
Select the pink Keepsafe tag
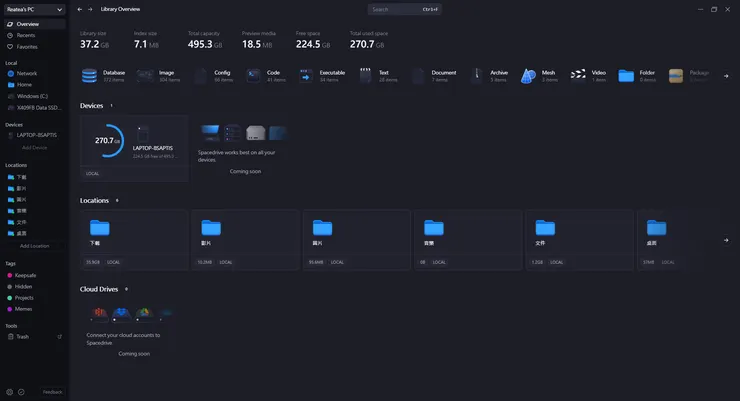(x=34, y=276)
